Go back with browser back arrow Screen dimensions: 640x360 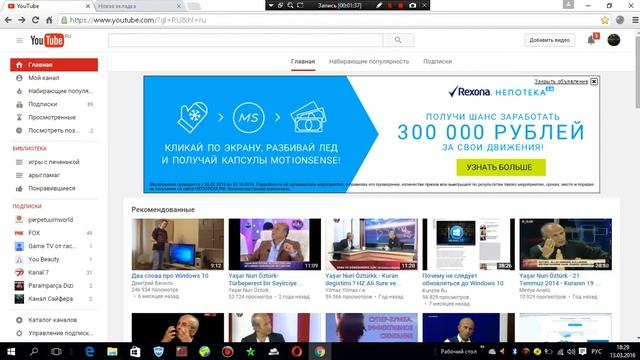pyautogui.click(x=8, y=20)
